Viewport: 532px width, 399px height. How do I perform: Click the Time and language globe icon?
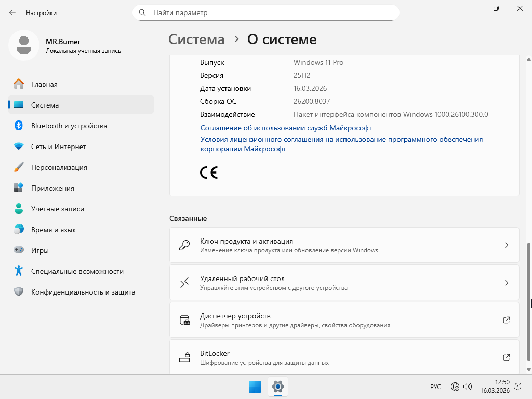19,230
